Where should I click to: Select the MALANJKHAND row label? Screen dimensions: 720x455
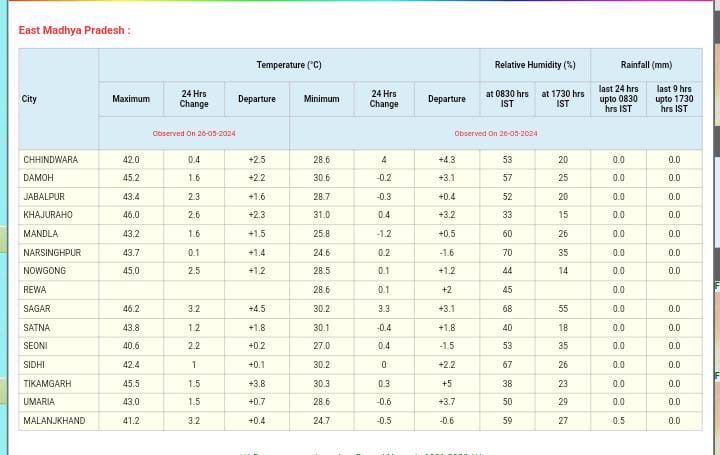pos(54,421)
